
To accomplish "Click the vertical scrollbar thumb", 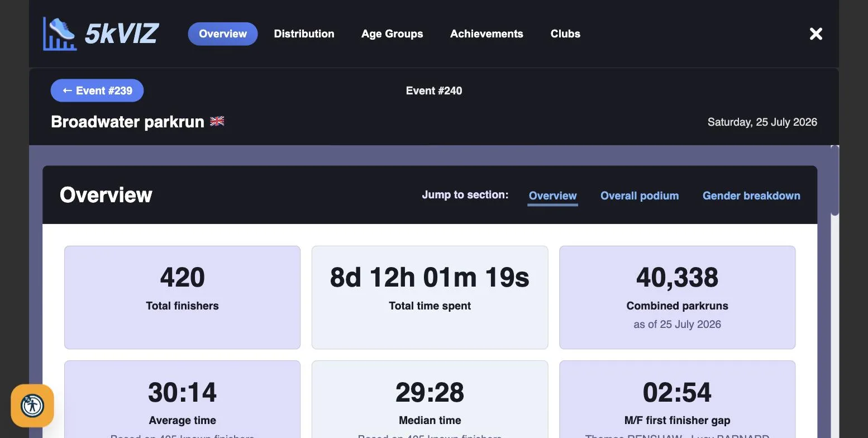I will pyautogui.click(x=835, y=180).
